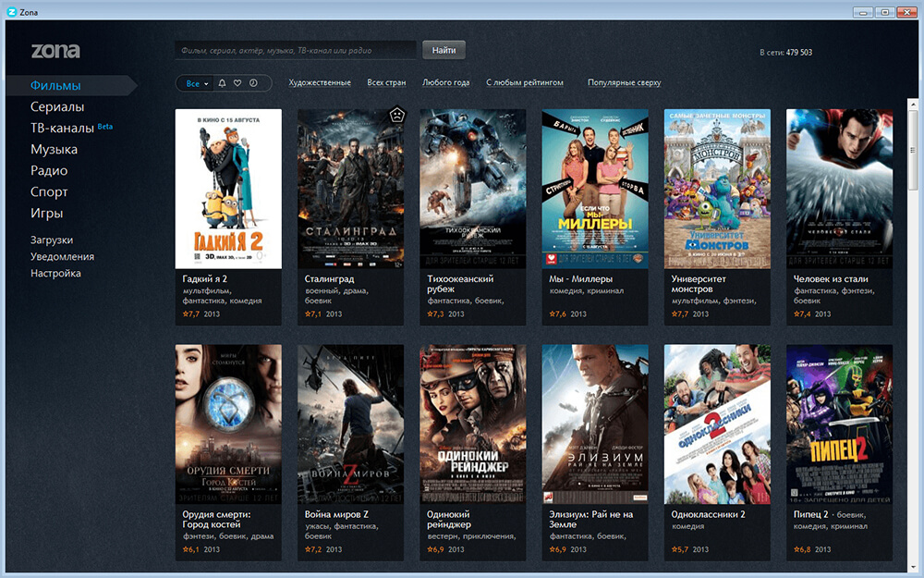
Task: Click the heart favorites filter icon
Action: click(237, 83)
